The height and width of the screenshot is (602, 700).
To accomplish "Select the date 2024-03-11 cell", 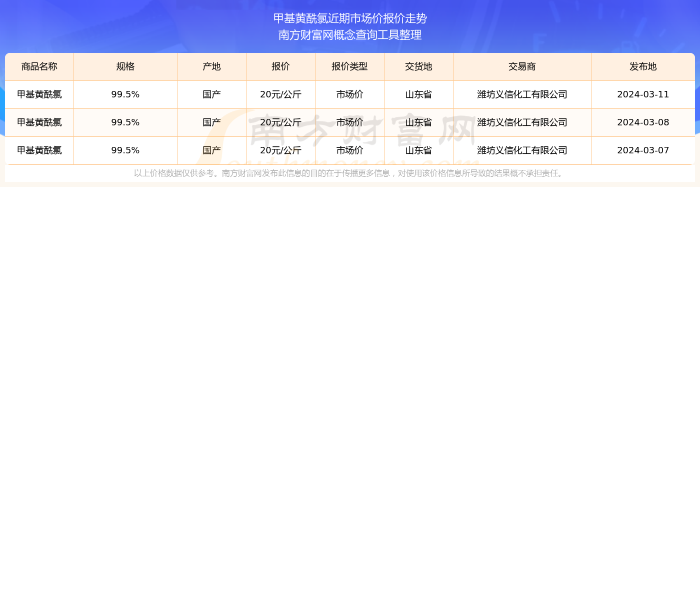I will pos(643,94).
